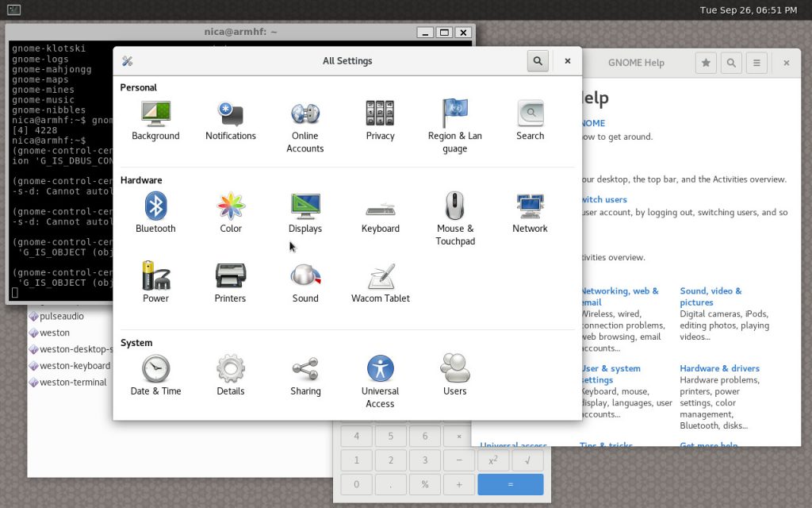Open Sharing settings

coord(305,375)
